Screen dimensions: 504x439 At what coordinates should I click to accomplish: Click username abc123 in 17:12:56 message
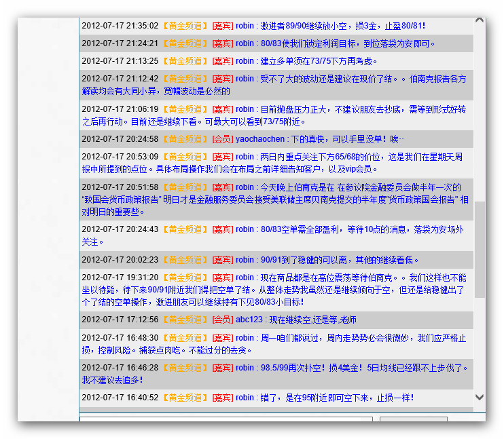pyautogui.click(x=249, y=320)
